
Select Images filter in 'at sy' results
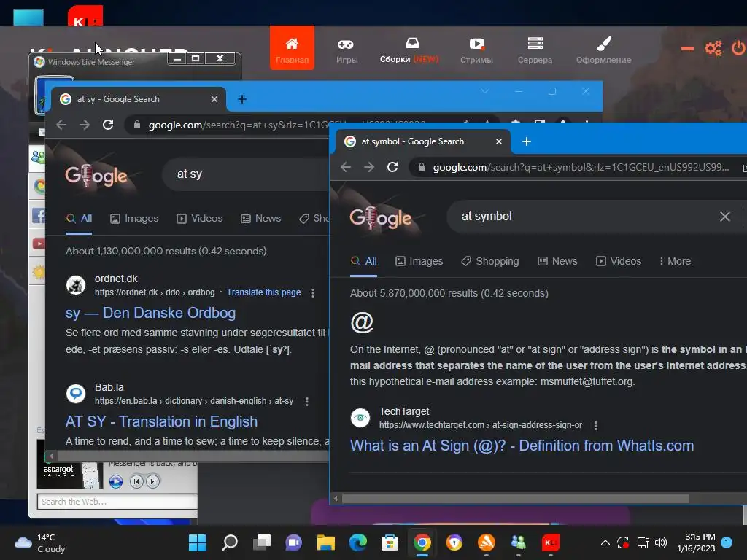click(134, 218)
